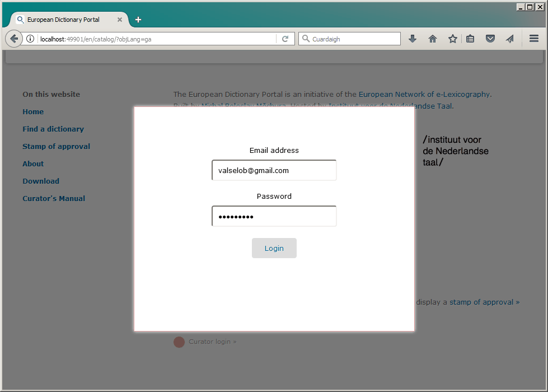Save page to Pocket icon

click(490, 39)
